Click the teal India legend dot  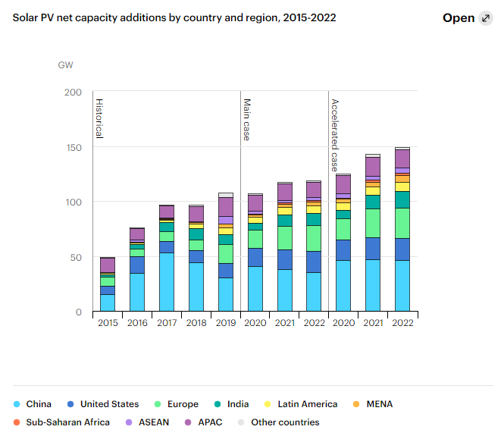[218, 404]
